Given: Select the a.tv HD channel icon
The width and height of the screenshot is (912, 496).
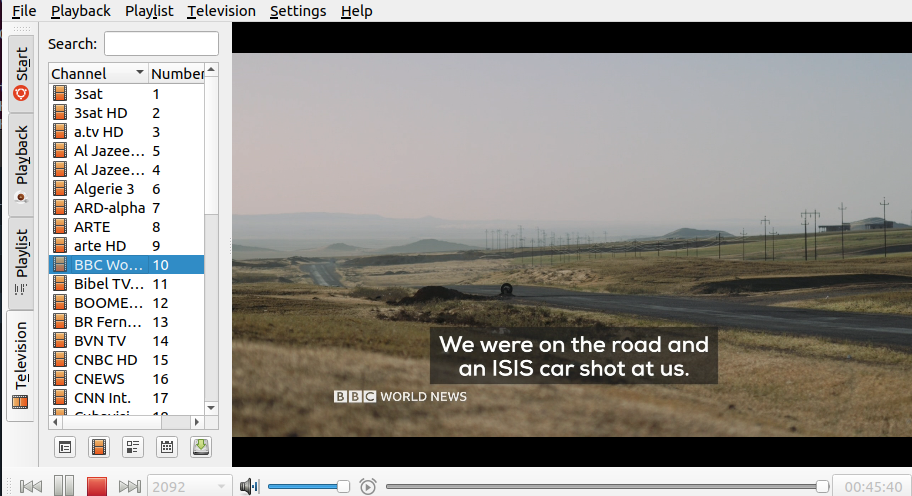Looking at the screenshot, I should coord(60,131).
